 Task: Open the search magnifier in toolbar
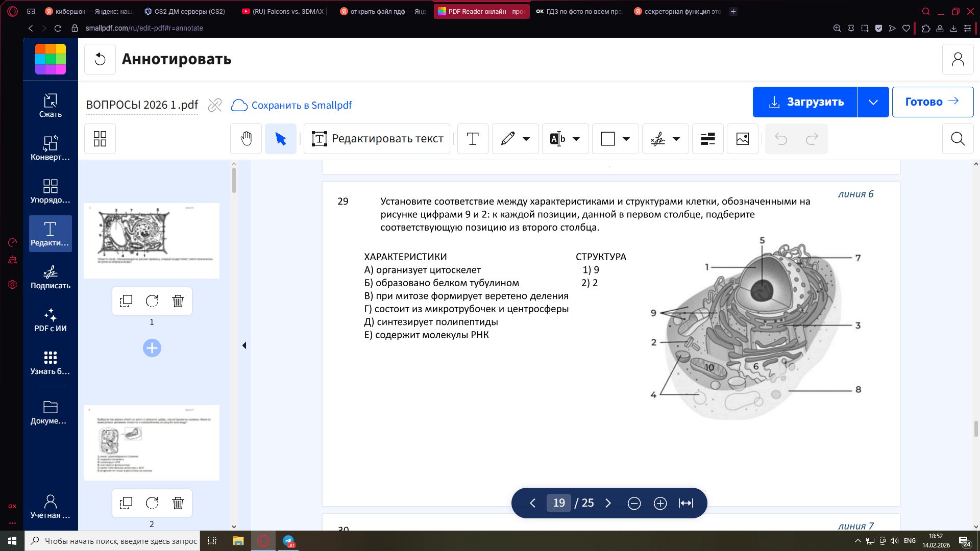pos(958,139)
